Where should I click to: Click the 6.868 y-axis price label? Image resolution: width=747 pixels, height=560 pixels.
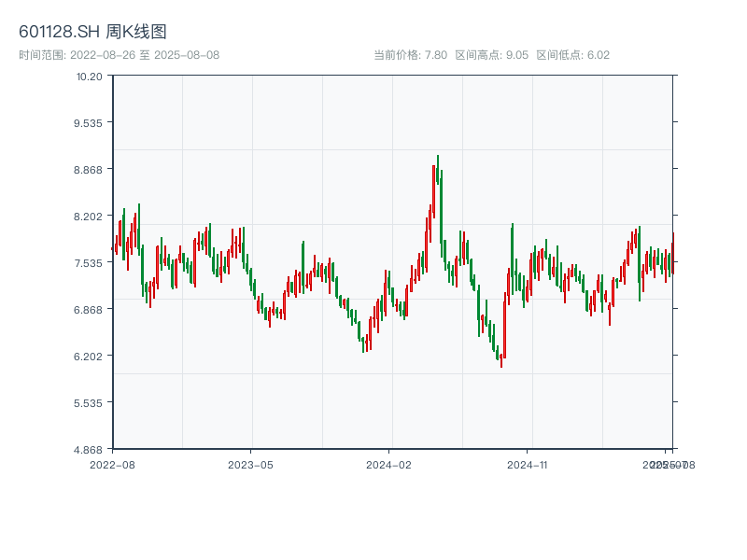tap(88, 310)
